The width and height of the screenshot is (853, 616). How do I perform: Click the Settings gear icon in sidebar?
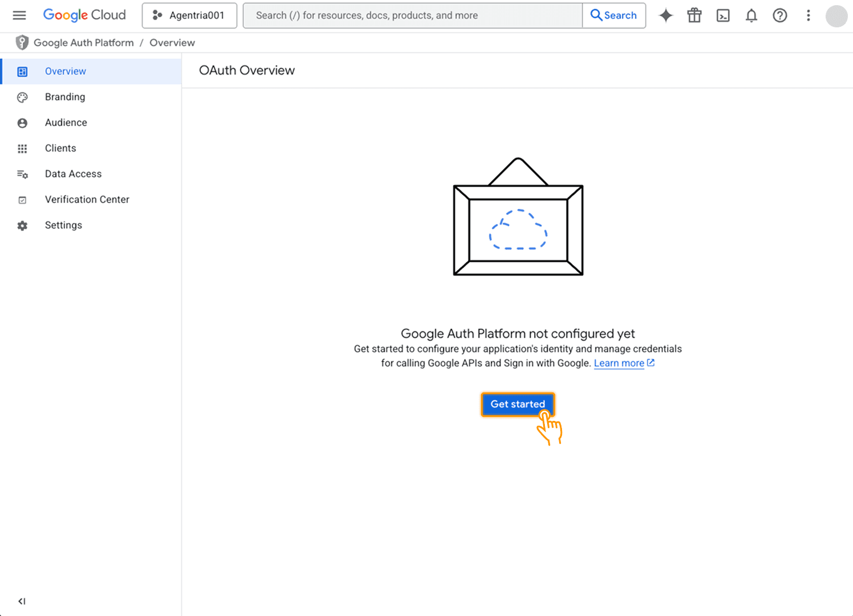[22, 226]
